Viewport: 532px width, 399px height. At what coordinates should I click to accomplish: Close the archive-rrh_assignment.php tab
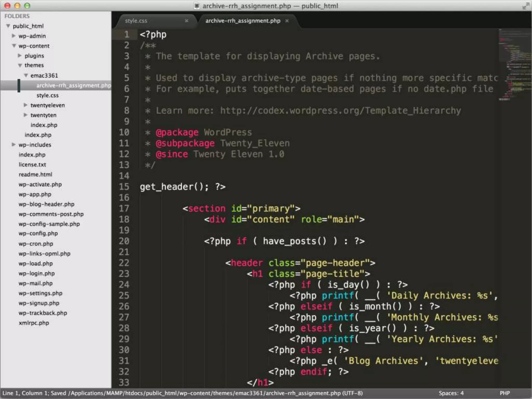coord(287,21)
